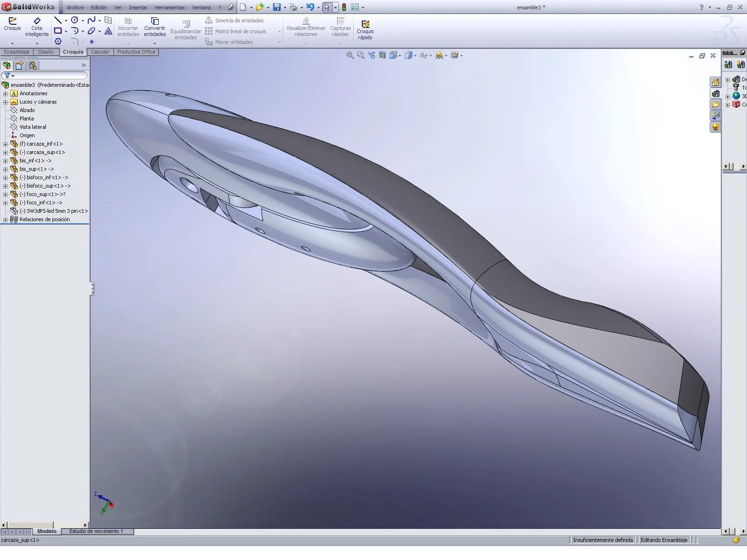Open the SolidWorks Resources home tab icon
The image size is (747, 560).
tap(715, 82)
